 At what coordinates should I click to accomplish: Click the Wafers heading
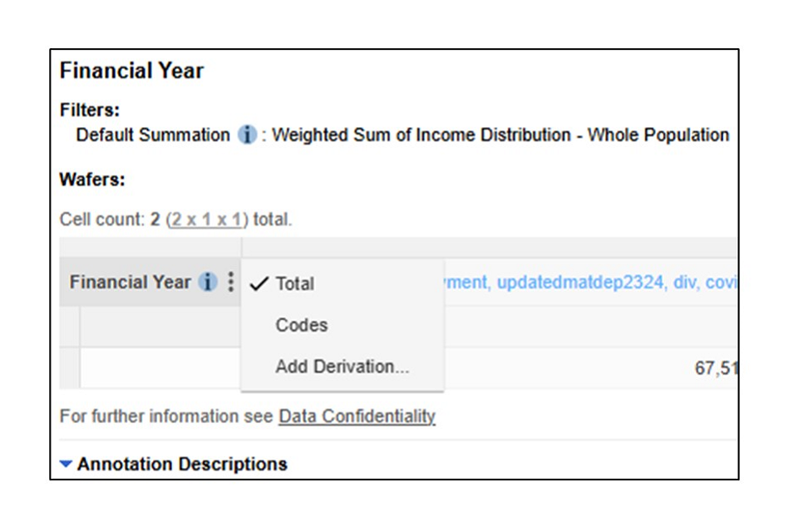[91, 180]
